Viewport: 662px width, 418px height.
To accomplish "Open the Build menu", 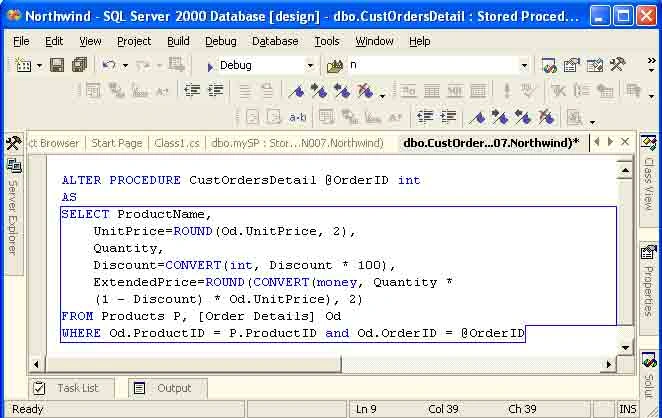I will (178, 41).
